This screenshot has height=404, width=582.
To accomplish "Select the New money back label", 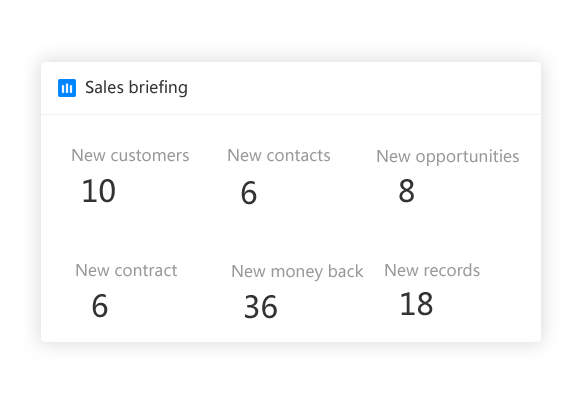I will pyautogui.click(x=297, y=271).
